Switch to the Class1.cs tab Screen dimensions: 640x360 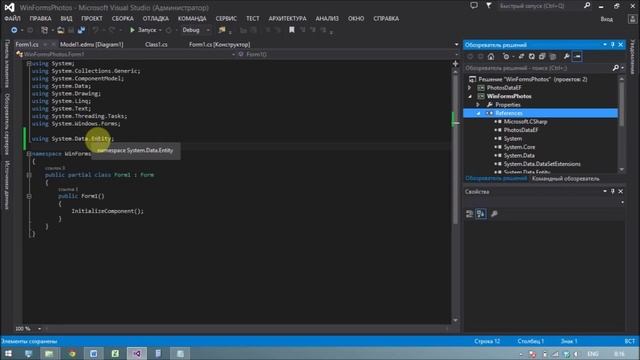156,44
